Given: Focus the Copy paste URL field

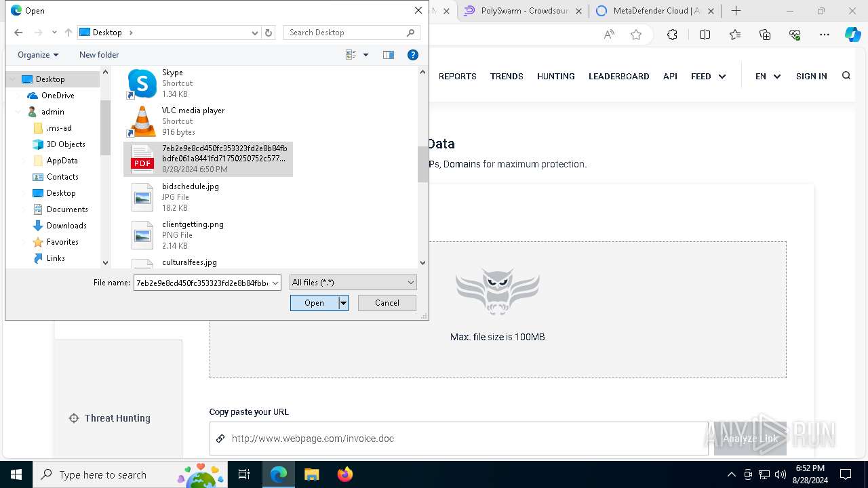Looking at the screenshot, I should tap(459, 439).
